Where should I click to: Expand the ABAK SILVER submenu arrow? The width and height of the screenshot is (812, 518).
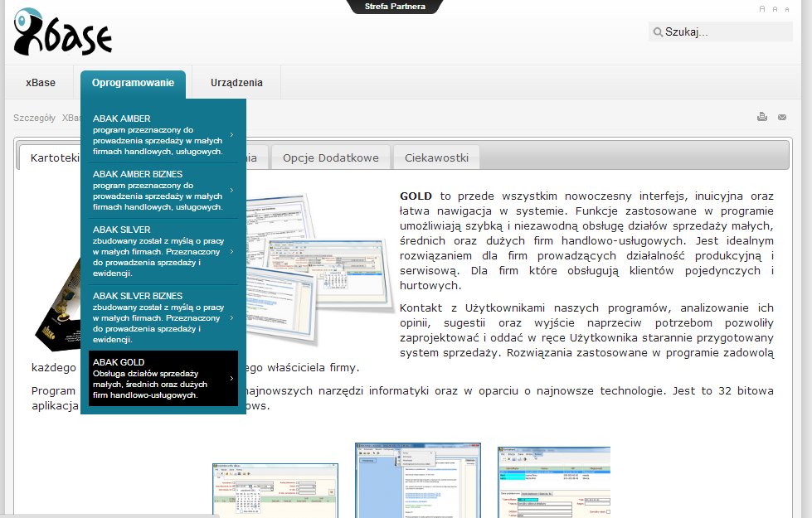coord(231,251)
